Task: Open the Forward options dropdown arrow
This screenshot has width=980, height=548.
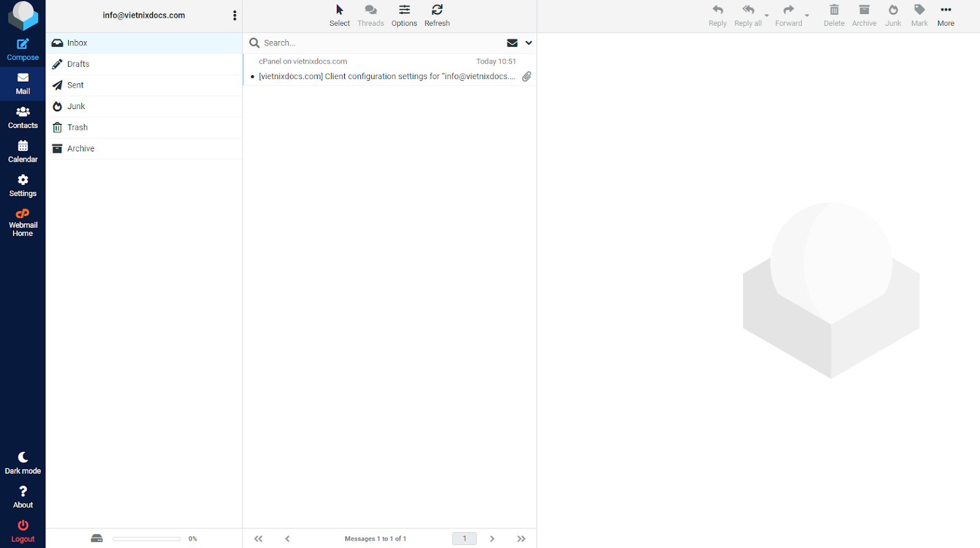Action: (x=807, y=15)
